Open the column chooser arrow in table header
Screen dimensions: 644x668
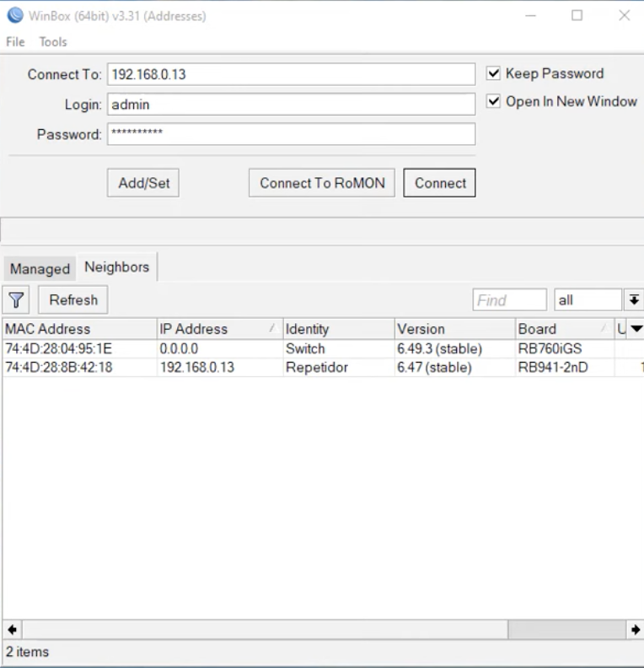[636, 328]
